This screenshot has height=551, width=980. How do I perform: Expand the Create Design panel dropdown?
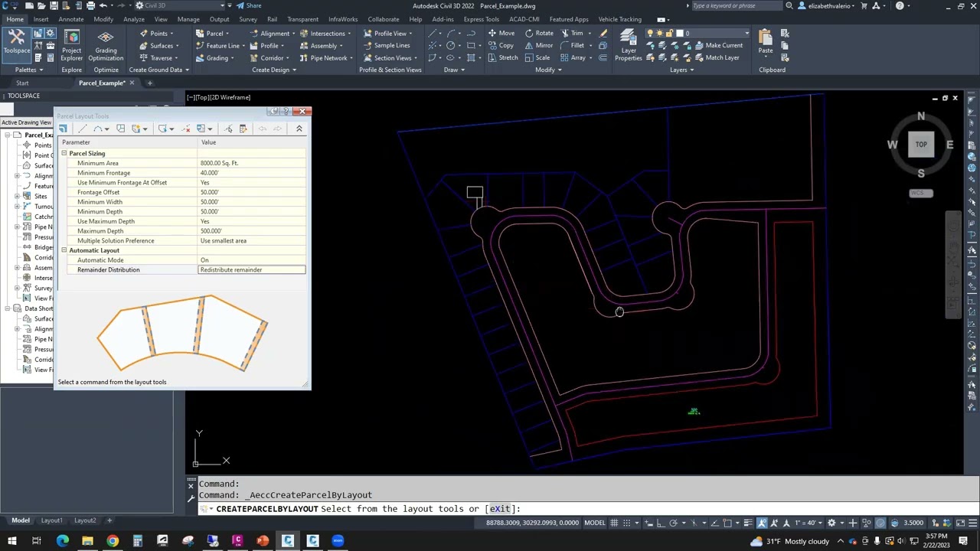tap(274, 70)
